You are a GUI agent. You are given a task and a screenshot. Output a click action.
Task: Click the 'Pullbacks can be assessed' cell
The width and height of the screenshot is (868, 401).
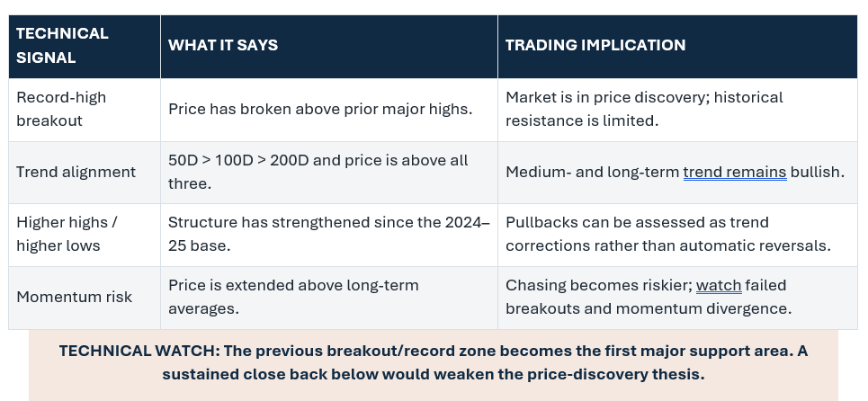point(677,235)
